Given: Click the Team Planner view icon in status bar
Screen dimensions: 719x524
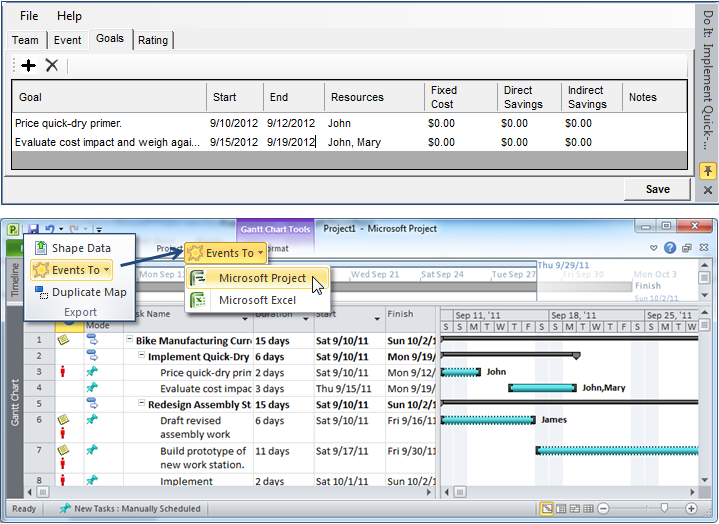Looking at the screenshot, I should click(x=575, y=508).
